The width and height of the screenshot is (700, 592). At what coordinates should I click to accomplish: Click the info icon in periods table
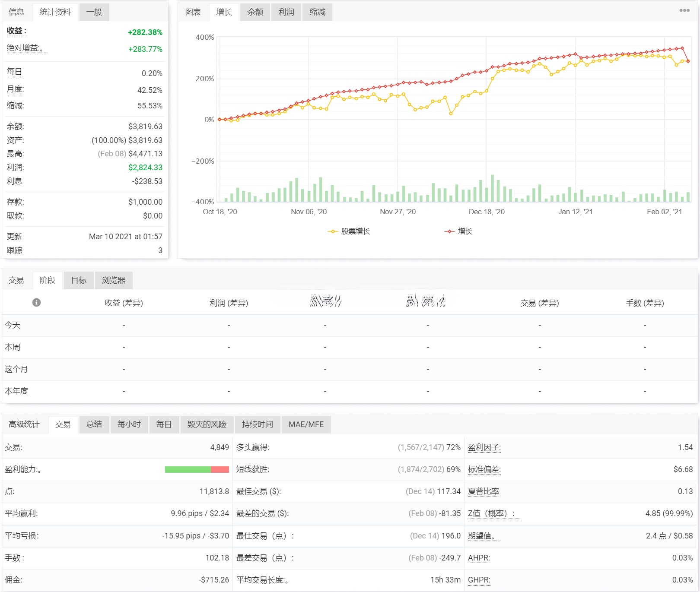click(36, 302)
